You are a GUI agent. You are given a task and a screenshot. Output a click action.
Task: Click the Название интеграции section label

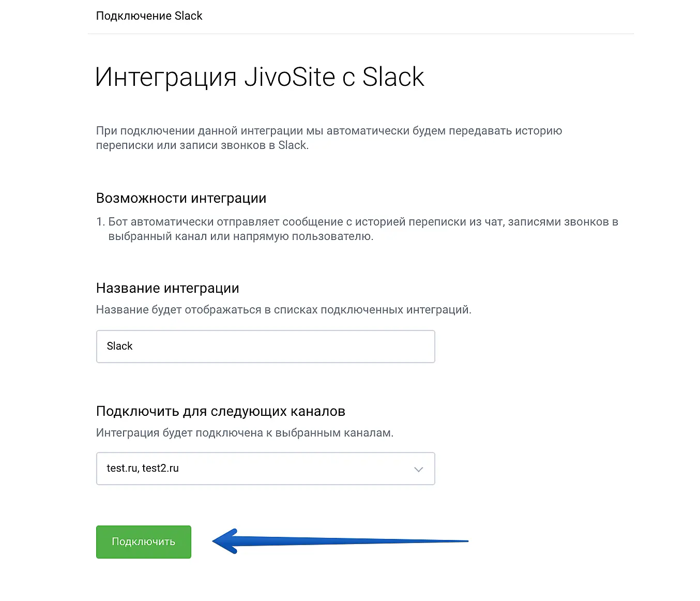168,288
